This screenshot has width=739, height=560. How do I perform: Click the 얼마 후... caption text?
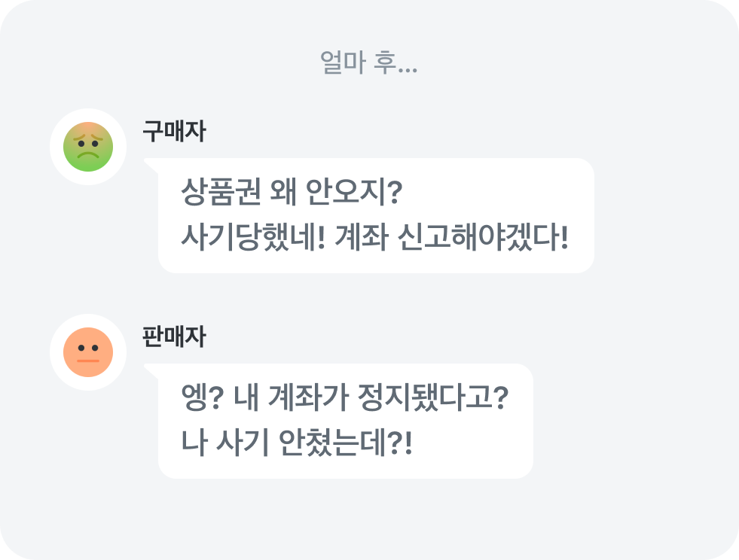click(x=368, y=64)
